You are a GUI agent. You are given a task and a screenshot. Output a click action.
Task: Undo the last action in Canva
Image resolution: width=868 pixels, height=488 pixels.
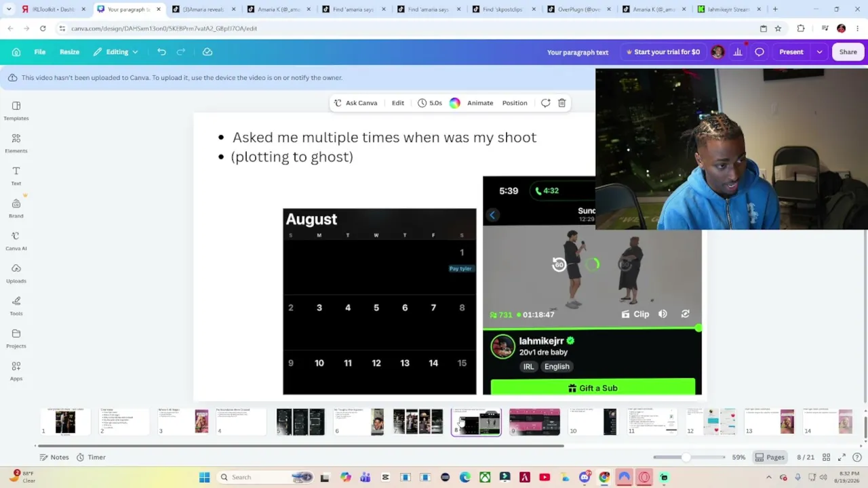[161, 52]
